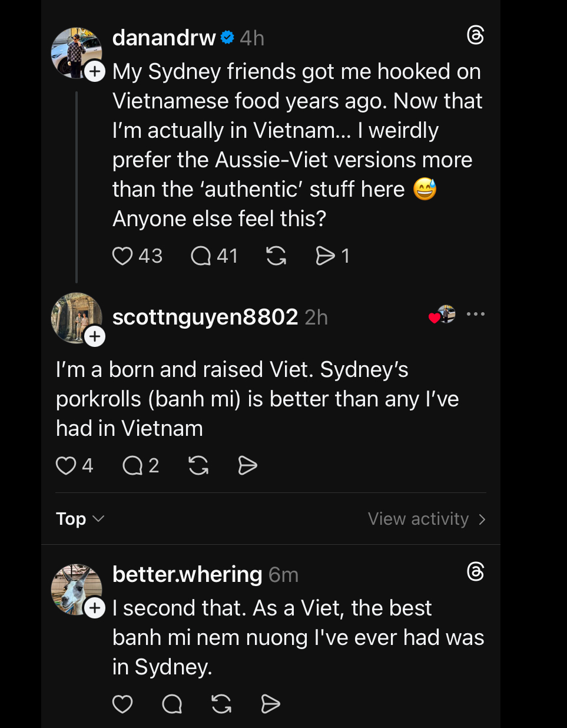Viewport: 567px width, 728px height.
Task: Open three-dot menu on scottnguyen8802's reply
Action: tap(475, 315)
